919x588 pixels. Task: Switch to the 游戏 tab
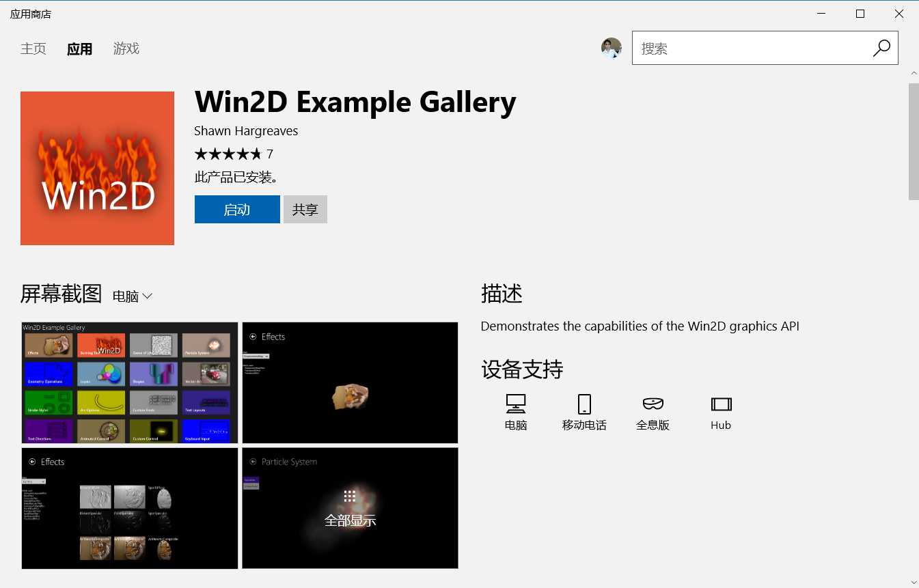126,48
